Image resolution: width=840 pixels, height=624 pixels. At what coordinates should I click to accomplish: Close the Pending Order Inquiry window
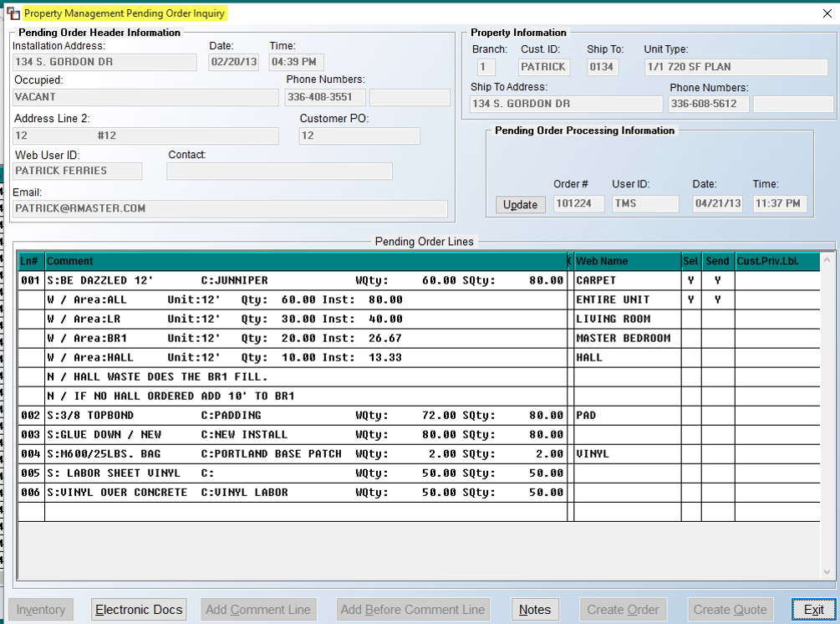(x=827, y=13)
